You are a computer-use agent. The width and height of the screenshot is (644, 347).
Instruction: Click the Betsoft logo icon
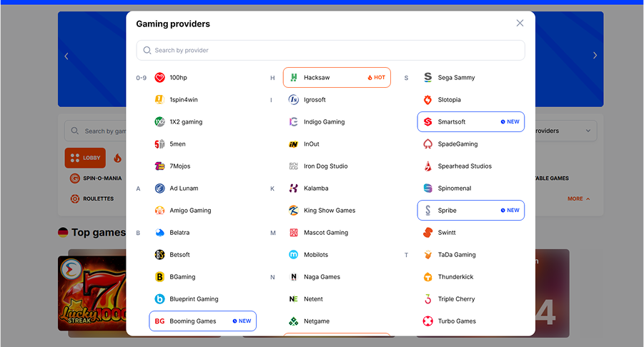(160, 255)
